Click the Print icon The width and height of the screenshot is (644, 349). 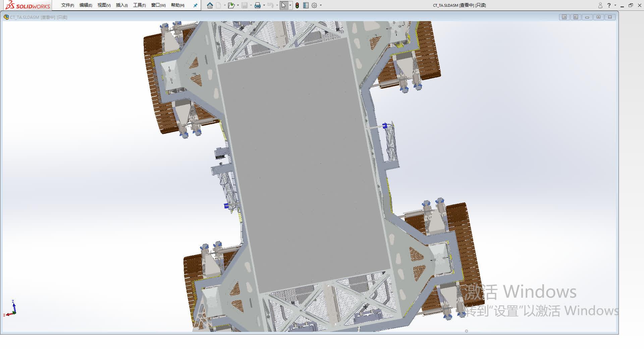click(258, 5)
